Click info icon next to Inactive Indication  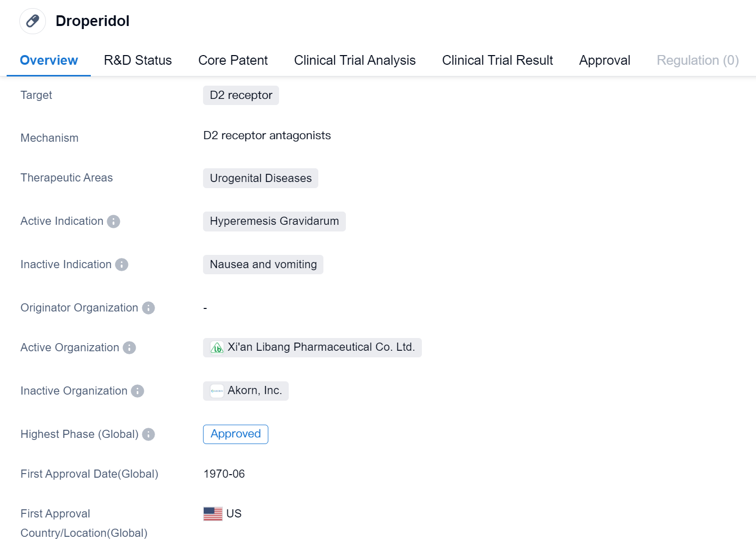pyautogui.click(x=121, y=265)
